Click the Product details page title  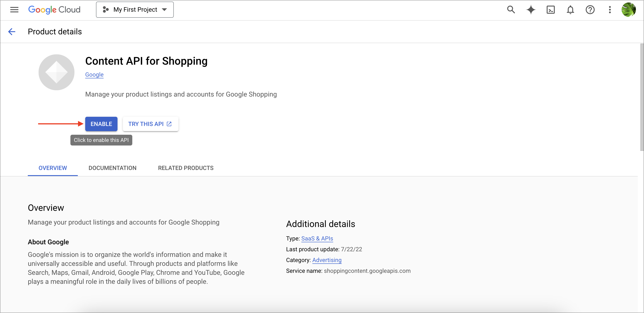(x=55, y=32)
